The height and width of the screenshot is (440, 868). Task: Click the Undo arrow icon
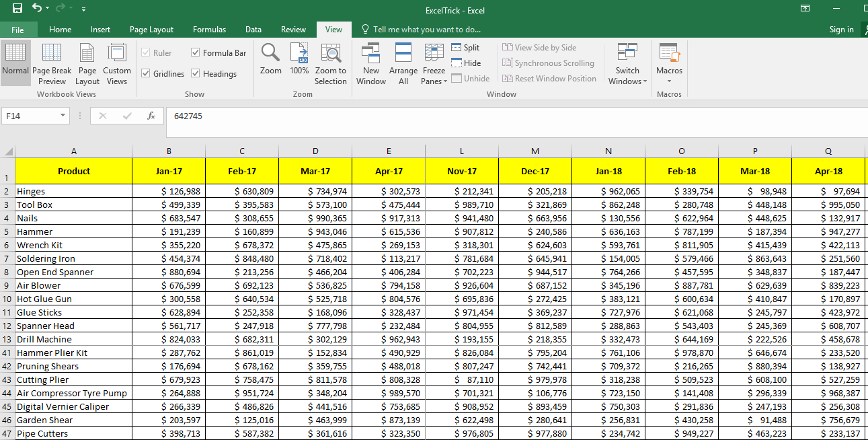[x=37, y=9]
